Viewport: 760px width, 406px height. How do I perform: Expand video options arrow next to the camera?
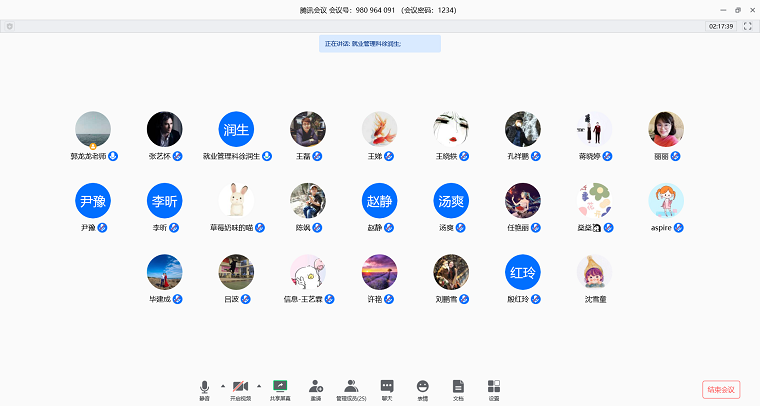click(x=258, y=385)
